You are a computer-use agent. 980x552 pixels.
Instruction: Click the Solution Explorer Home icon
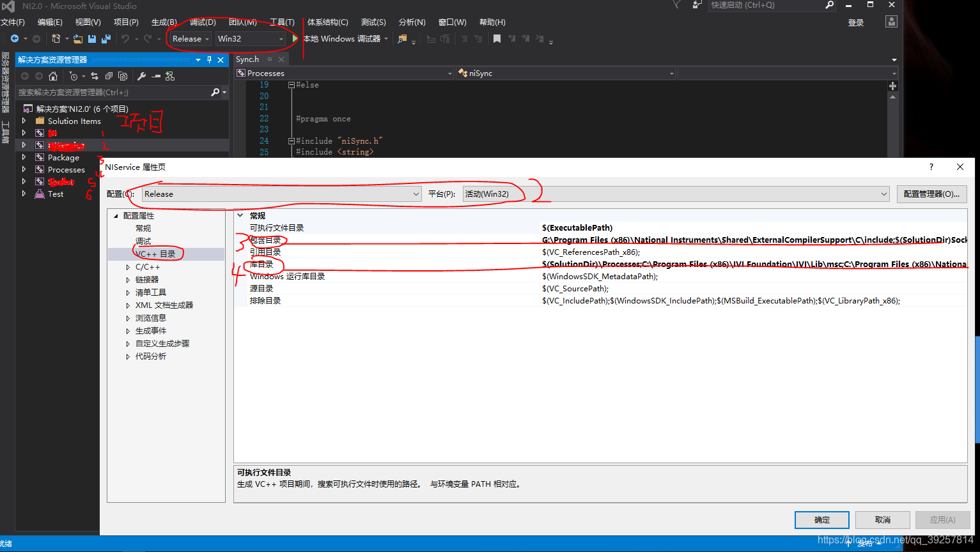pyautogui.click(x=53, y=76)
